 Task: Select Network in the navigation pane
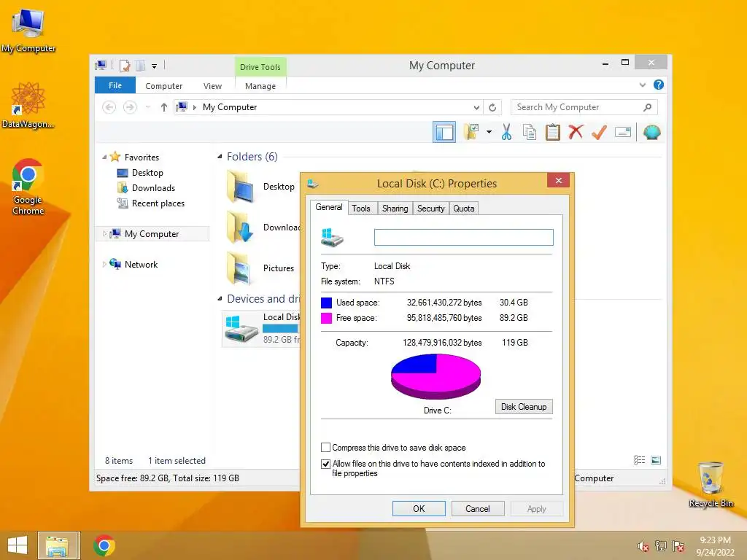tap(141, 264)
